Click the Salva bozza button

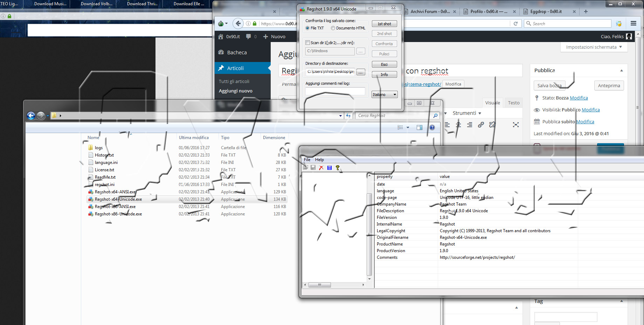click(x=549, y=85)
